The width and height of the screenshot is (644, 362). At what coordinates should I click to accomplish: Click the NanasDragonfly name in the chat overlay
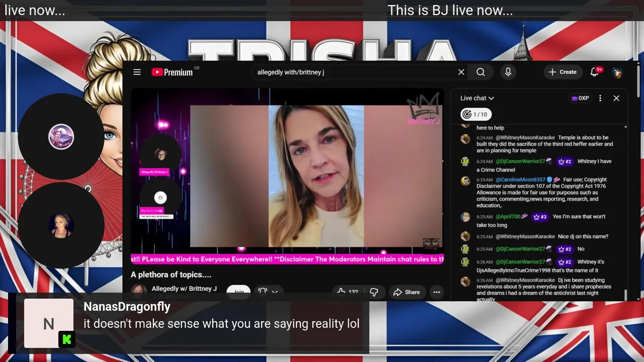pyautogui.click(x=127, y=307)
